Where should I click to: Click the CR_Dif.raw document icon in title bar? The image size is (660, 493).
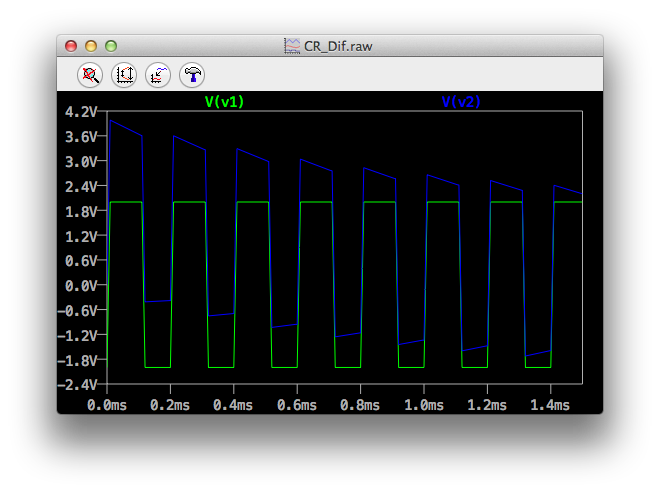pyautogui.click(x=291, y=46)
